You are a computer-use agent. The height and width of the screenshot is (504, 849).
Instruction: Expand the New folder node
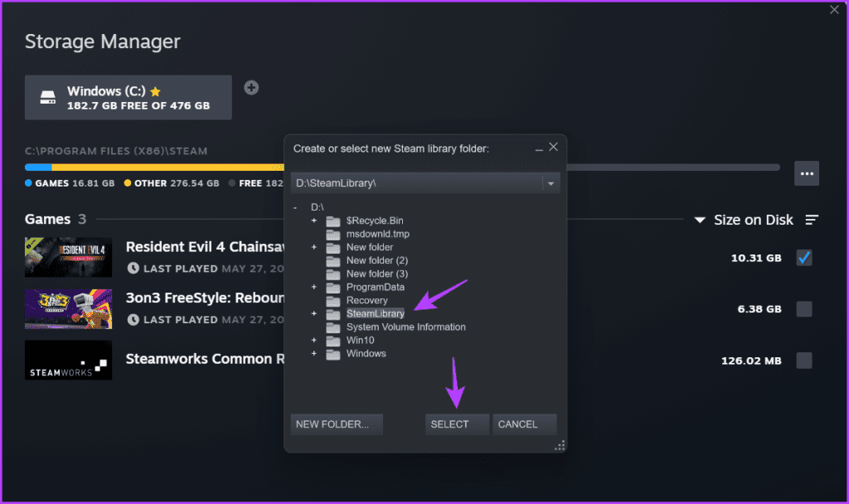point(314,247)
